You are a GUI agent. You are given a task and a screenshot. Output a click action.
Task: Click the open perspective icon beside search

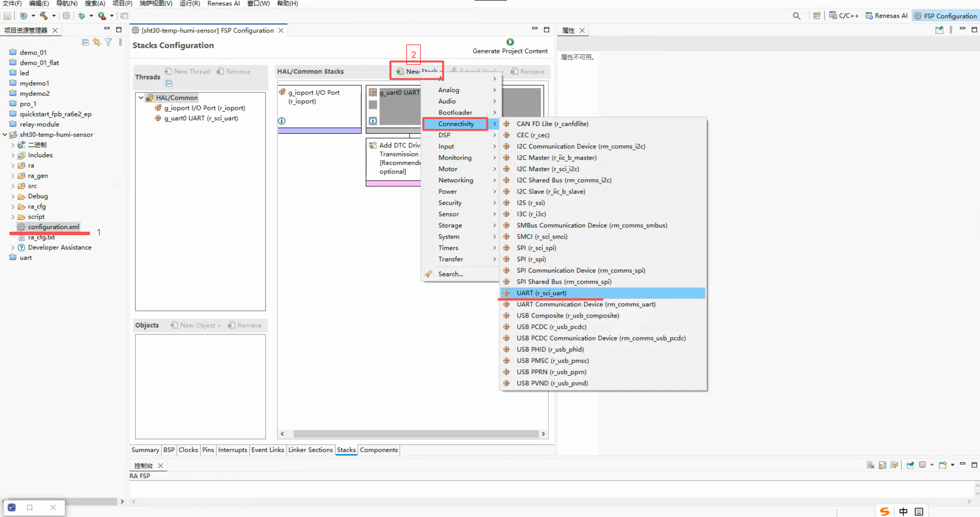[x=817, y=15]
